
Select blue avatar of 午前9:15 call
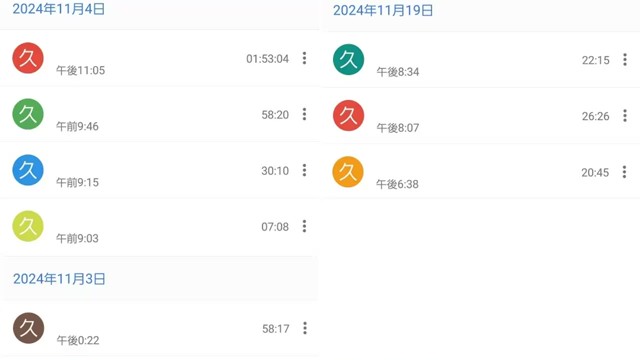click(28, 170)
